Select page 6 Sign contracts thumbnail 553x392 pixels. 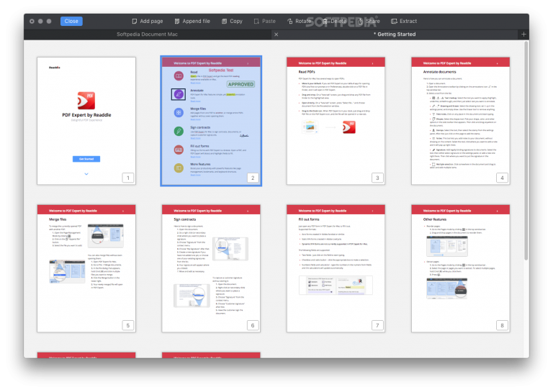click(211, 268)
